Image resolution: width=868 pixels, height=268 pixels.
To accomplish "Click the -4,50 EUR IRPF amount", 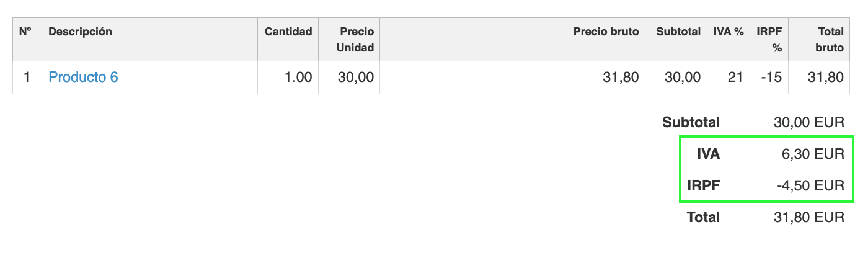I will pos(810,185).
